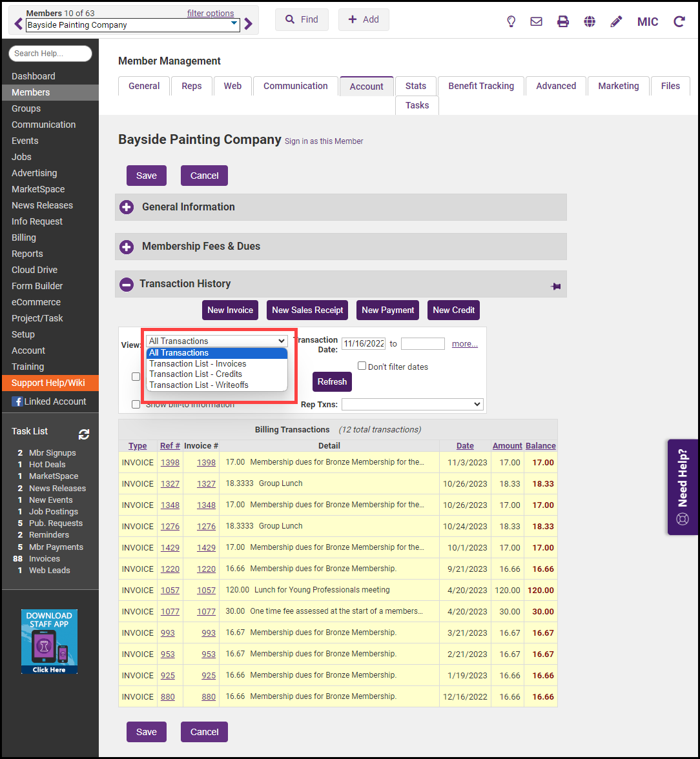Click the Search Help input field
The height and width of the screenshot is (759, 700).
click(x=50, y=54)
